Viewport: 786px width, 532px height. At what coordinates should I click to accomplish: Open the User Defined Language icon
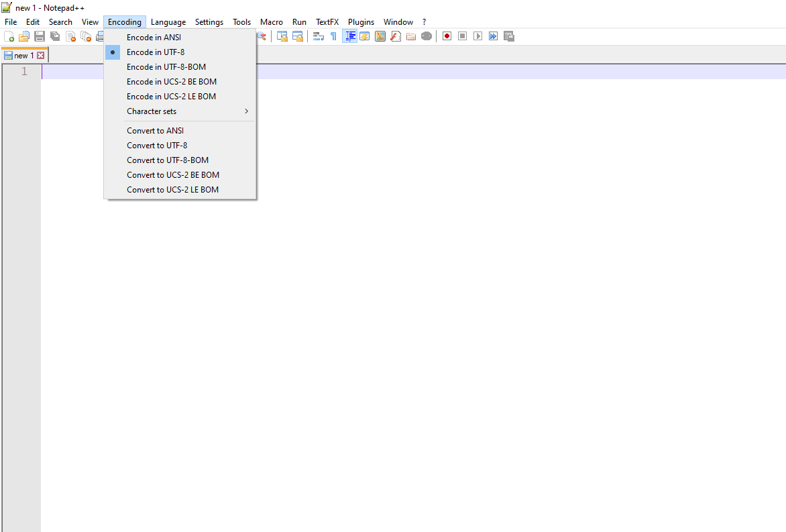coord(365,36)
